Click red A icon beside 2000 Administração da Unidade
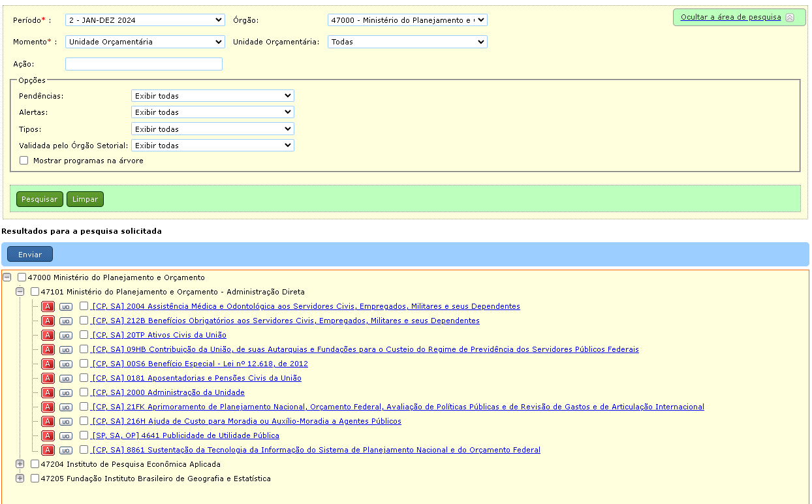 point(48,392)
